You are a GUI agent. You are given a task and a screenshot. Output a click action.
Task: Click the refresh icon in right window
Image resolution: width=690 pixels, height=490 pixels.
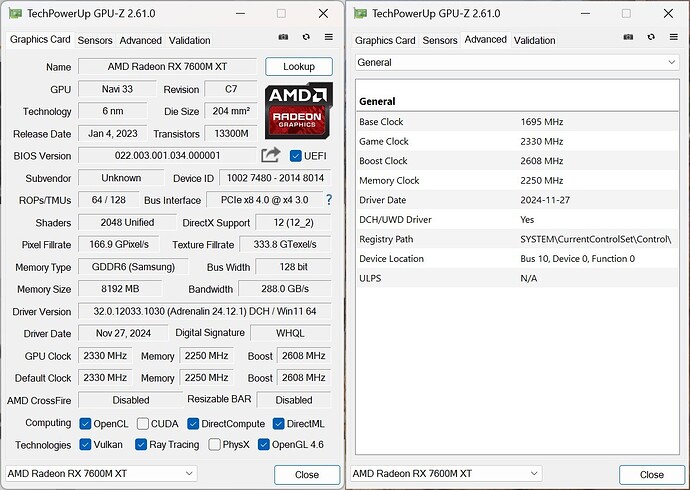click(x=650, y=39)
